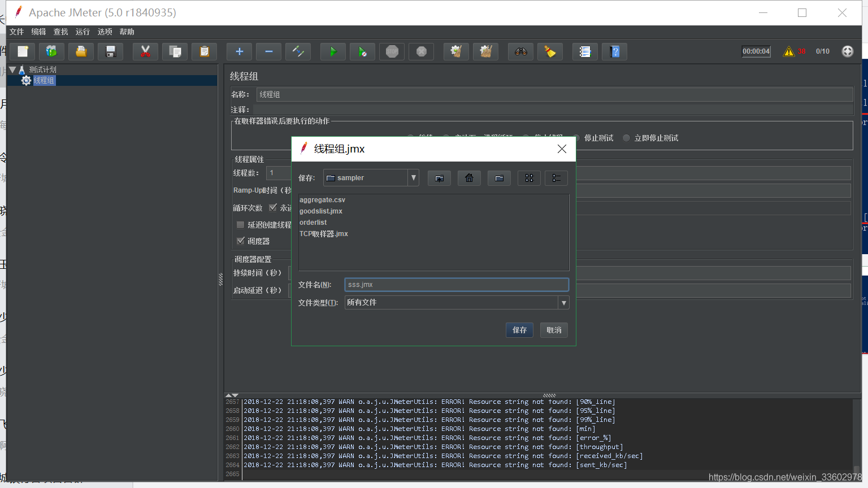868x488 pixels.
Task: Open the 帮助 menu
Action: [127, 32]
